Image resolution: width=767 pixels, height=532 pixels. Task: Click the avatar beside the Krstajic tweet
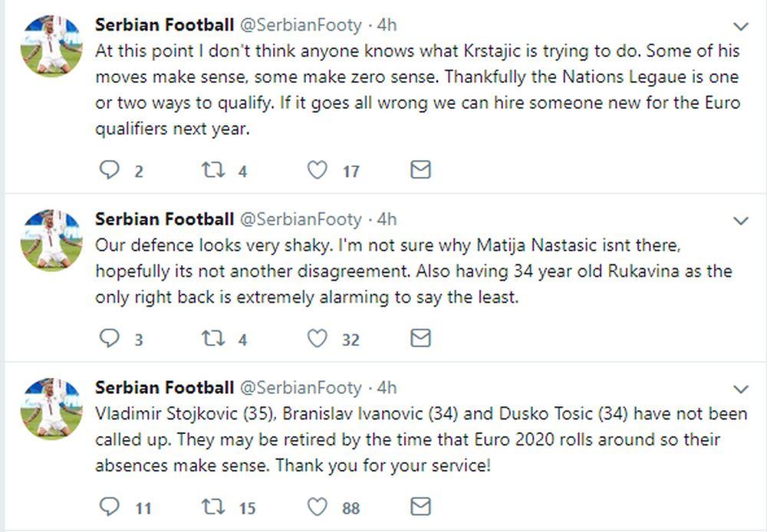coord(51,46)
